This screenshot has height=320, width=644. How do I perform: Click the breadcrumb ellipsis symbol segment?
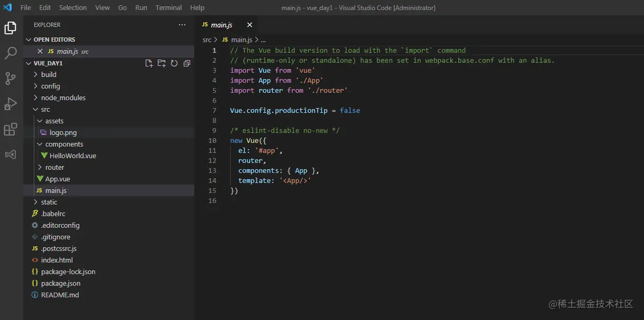[x=263, y=40]
